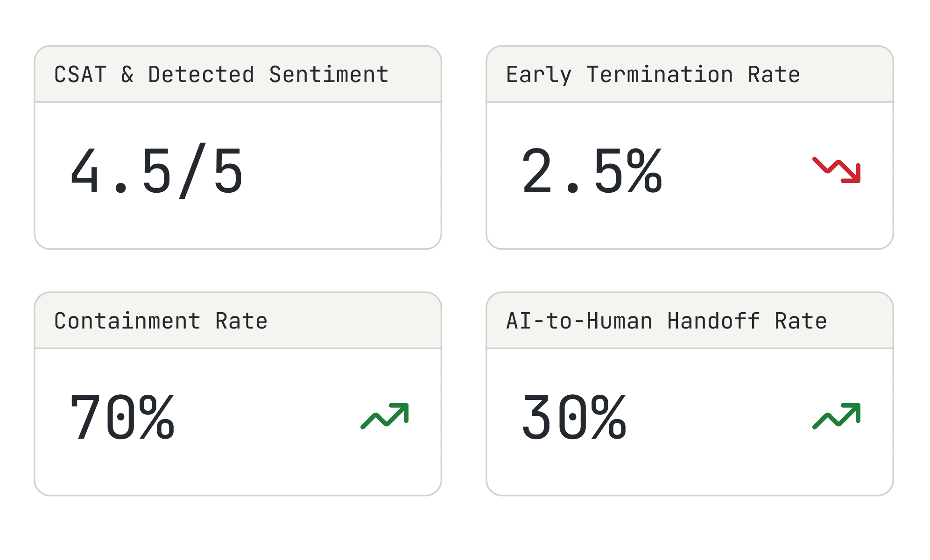The width and height of the screenshot is (930, 560).
Task: Click the word "Early" in the card header
Action: pyautogui.click(x=539, y=75)
